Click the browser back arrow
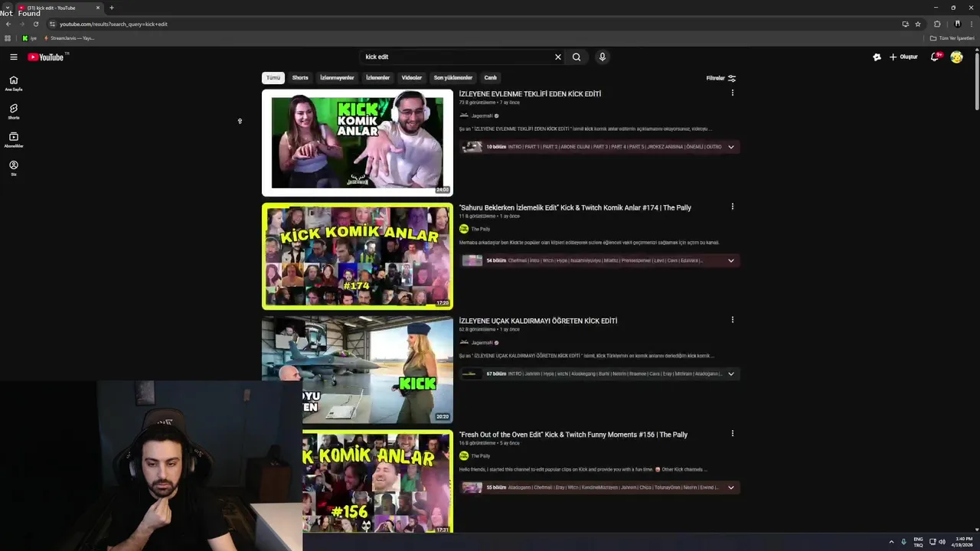980x551 pixels. (x=8, y=24)
